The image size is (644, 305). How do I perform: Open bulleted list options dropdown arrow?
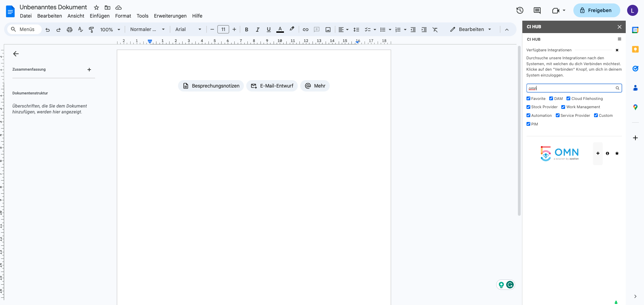coord(390,30)
